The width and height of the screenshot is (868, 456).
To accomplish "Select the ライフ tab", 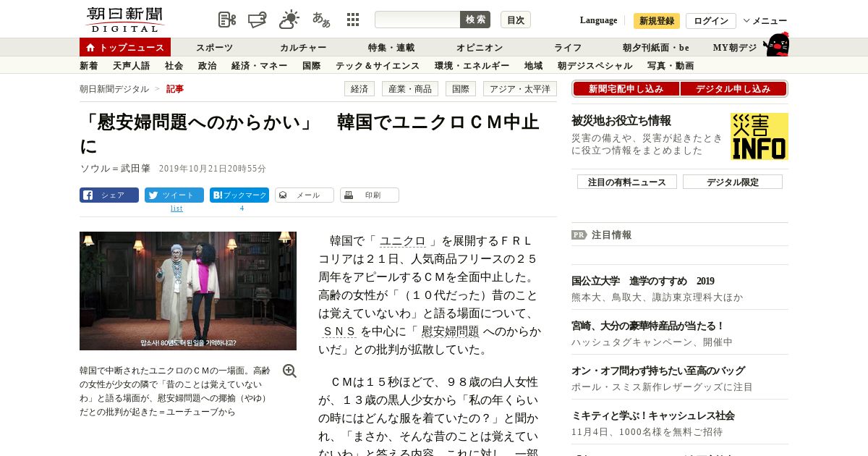I will (x=568, y=48).
